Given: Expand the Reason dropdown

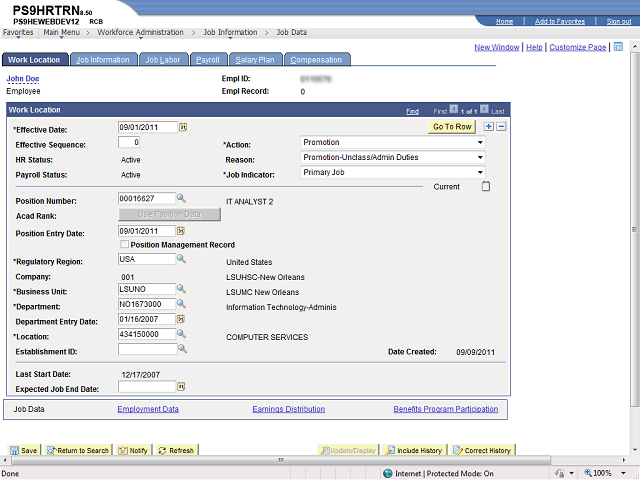Looking at the screenshot, I should pos(480,158).
